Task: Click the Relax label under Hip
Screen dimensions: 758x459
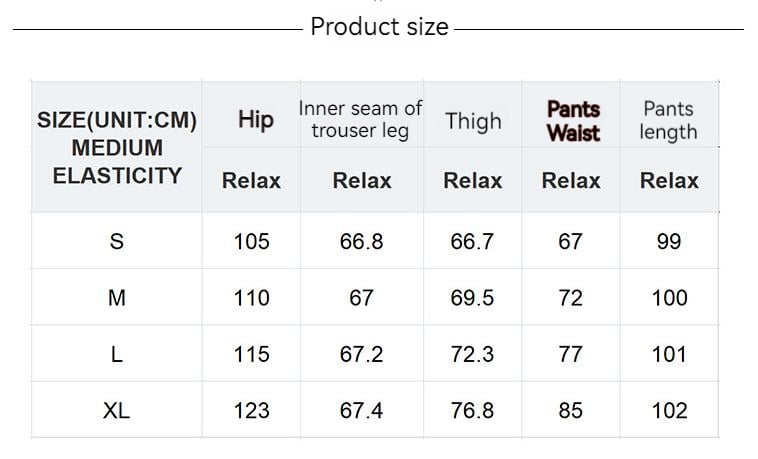Action: coord(251,181)
